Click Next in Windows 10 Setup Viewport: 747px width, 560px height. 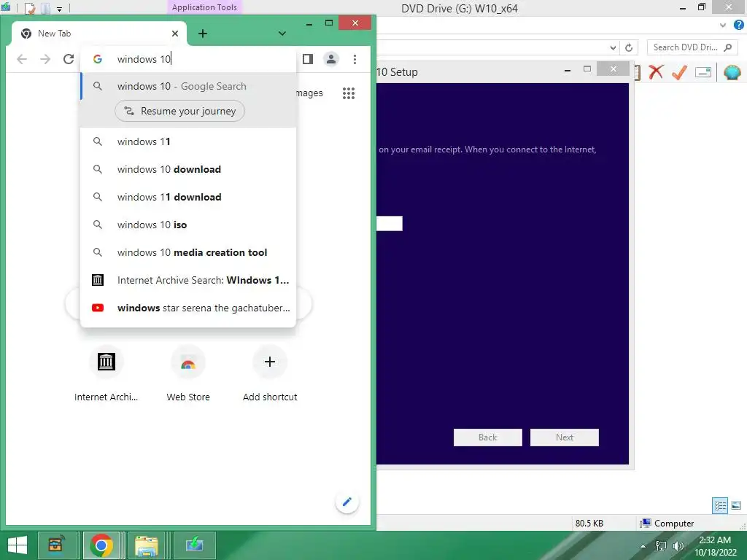[x=565, y=437]
